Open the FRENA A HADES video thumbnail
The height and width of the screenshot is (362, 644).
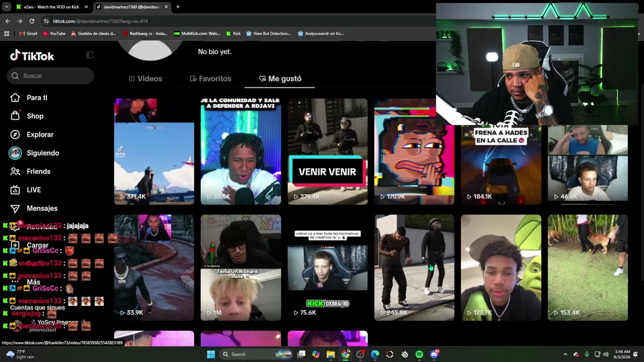pos(501,165)
